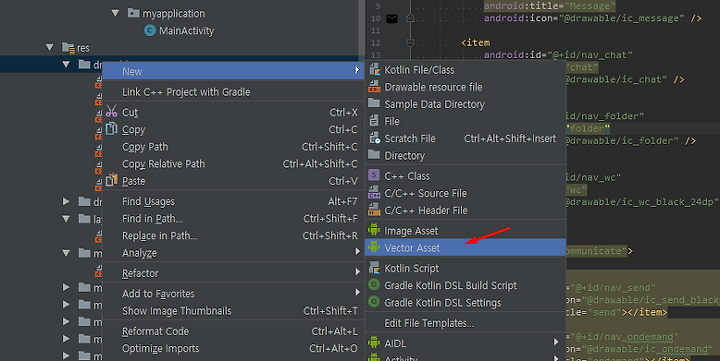This screenshot has width=720, height=361.
Task: Click the Image Asset android icon
Action: (374, 230)
